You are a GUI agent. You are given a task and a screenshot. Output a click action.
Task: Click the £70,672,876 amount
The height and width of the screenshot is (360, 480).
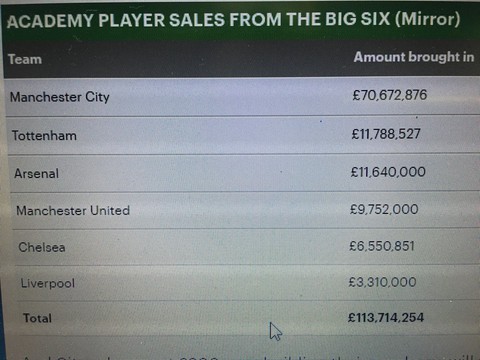coord(390,95)
